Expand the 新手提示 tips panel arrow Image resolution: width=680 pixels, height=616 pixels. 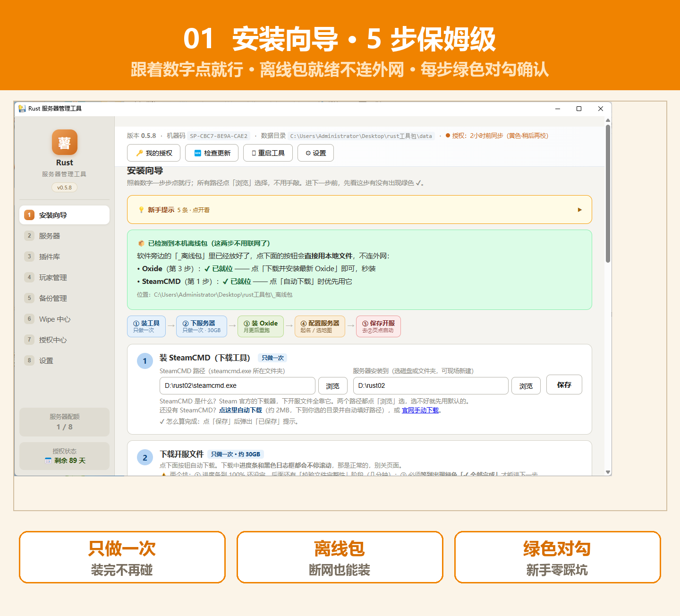point(580,210)
